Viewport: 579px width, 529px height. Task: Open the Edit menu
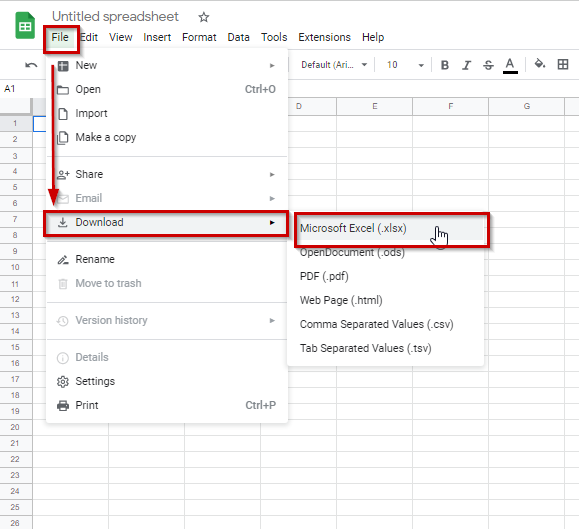pyautogui.click(x=89, y=37)
